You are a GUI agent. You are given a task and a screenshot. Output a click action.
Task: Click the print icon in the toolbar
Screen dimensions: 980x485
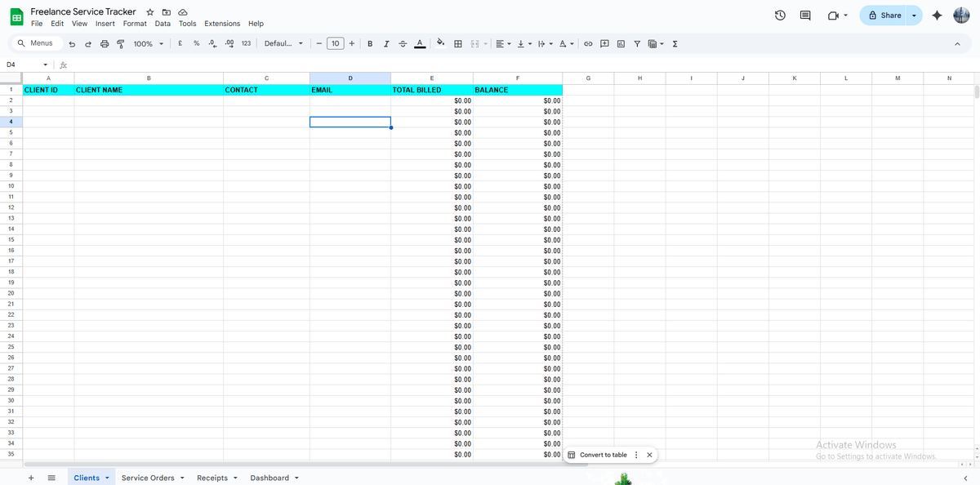click(104, 44)
